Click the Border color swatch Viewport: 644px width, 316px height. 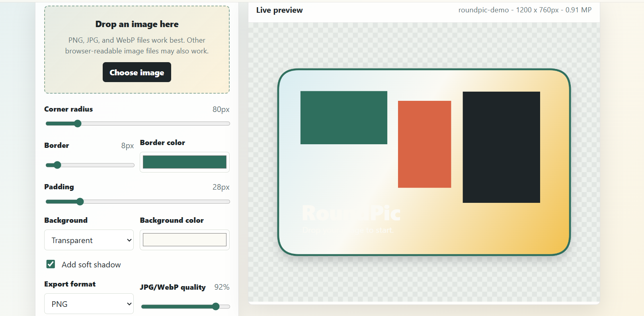pyautogui.click(x=185, y=162)
